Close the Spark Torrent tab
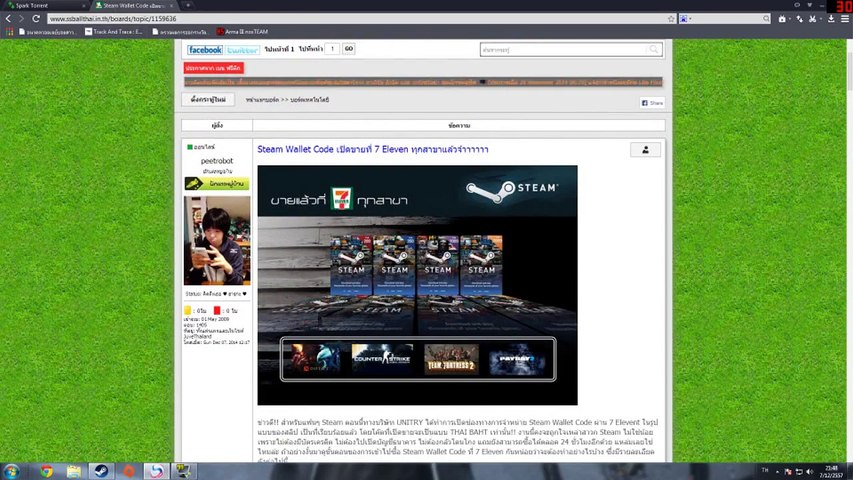This screenshot has width=853, height=480. click(84, 5)
